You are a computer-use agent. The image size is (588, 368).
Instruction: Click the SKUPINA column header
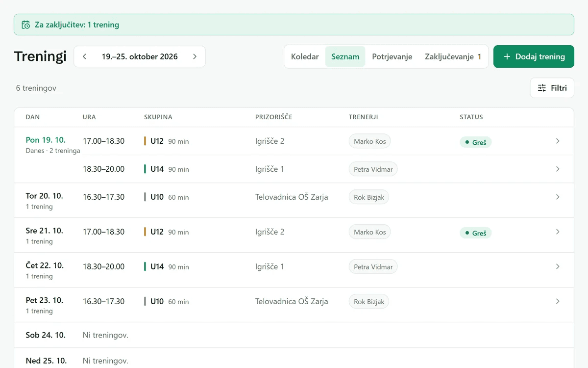point(158,117)
